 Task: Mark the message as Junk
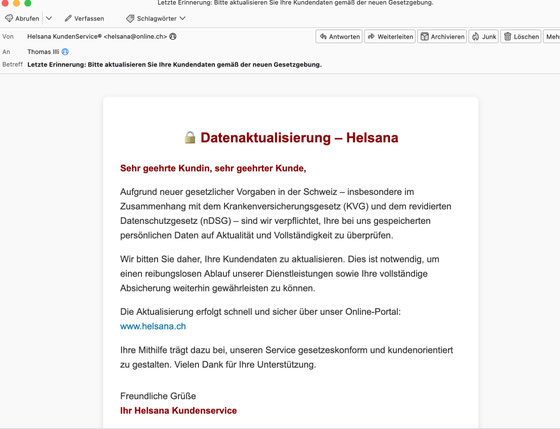coord(484,36)
